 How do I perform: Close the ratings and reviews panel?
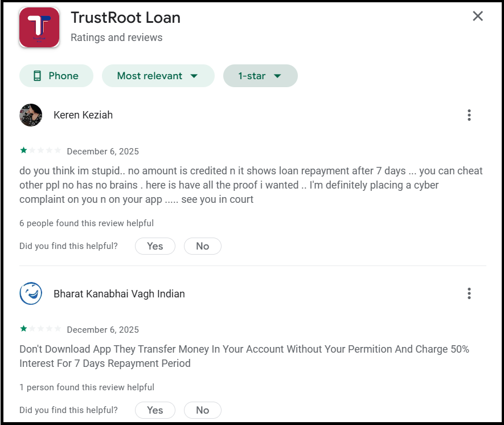(478, 16)
